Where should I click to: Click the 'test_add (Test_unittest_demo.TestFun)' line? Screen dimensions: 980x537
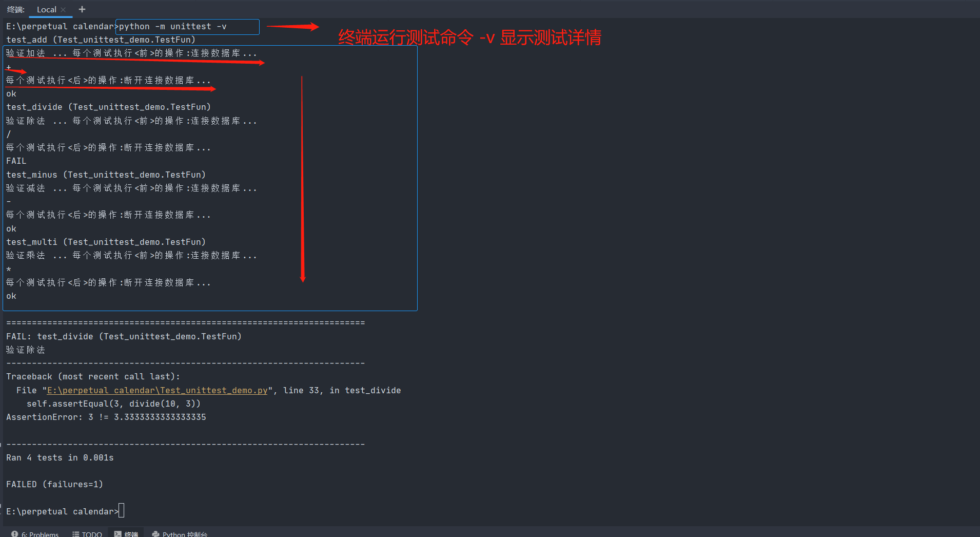(101, 40)
